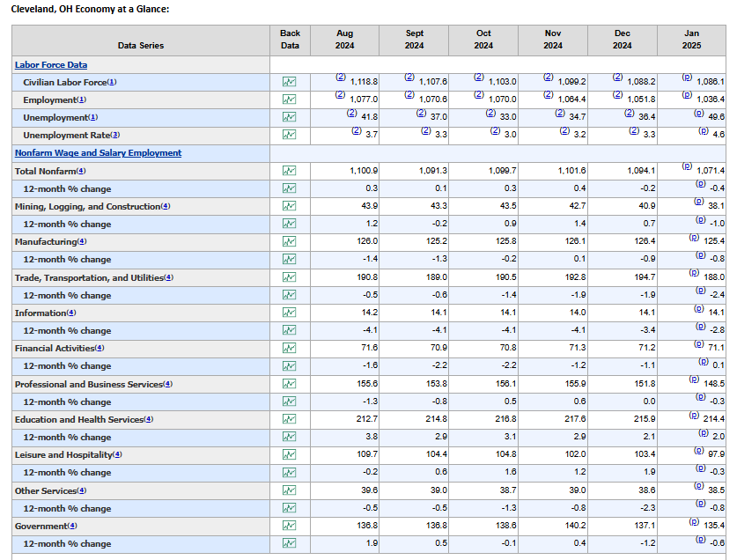The height and width of the screenshot is (560, 737).
Task: Open back data chart for Education and Health Services
Action: click(289, 419)
